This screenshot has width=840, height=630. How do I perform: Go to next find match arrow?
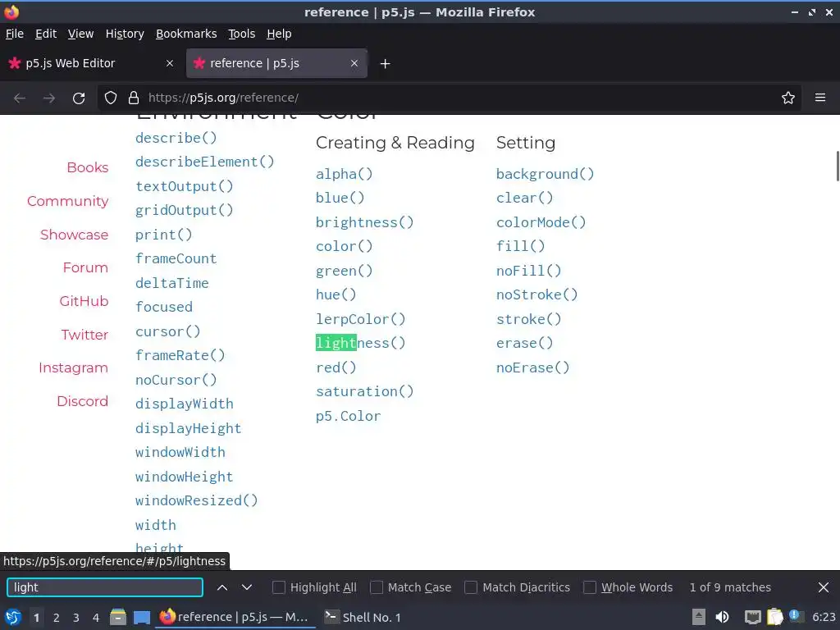[x=246, y=587]
